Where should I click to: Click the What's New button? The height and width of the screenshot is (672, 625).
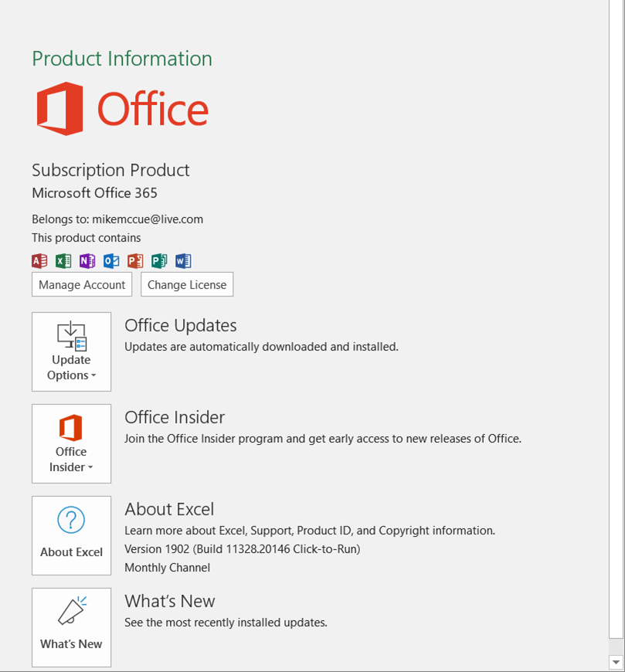point(72,627)
